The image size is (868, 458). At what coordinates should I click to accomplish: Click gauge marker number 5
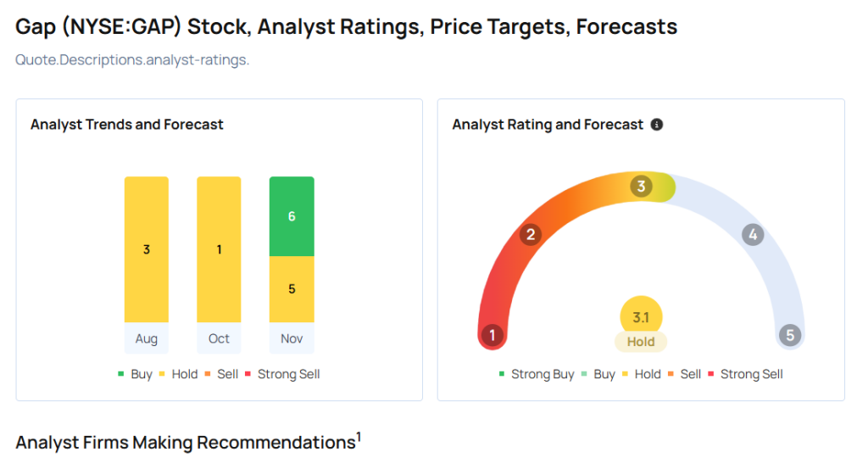click(790, 335)
